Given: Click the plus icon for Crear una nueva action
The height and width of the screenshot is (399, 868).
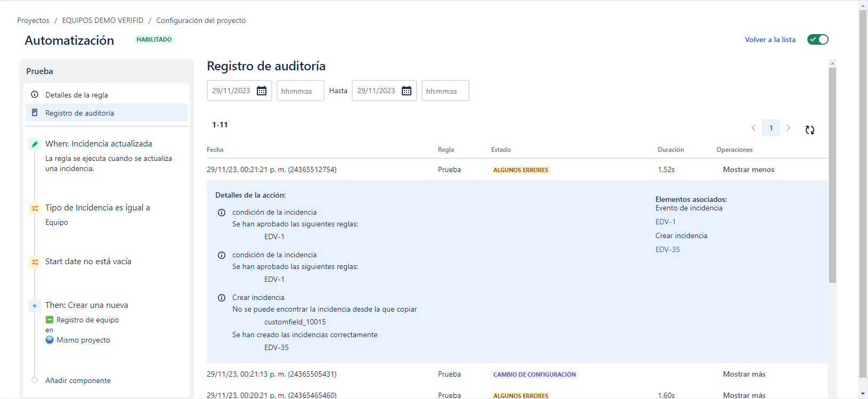Looking at the screenshot, I should 35,306.
